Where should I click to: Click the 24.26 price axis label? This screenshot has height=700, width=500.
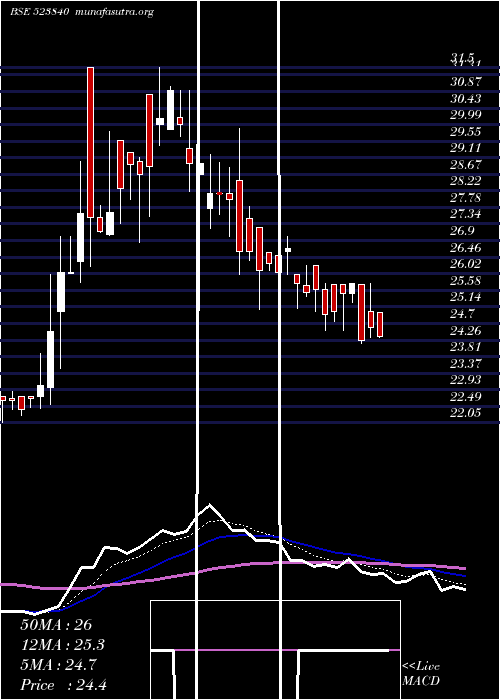point(466,330)
